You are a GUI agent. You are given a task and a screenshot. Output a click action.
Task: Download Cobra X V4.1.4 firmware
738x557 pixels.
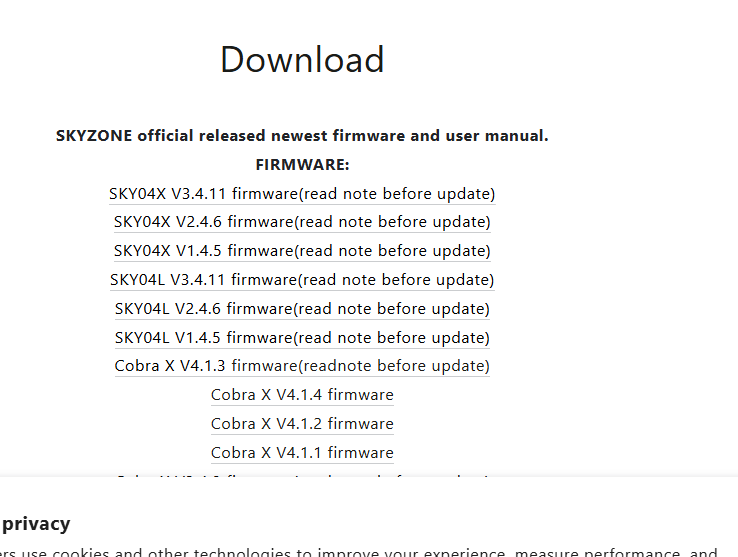(x=302, y=395)
